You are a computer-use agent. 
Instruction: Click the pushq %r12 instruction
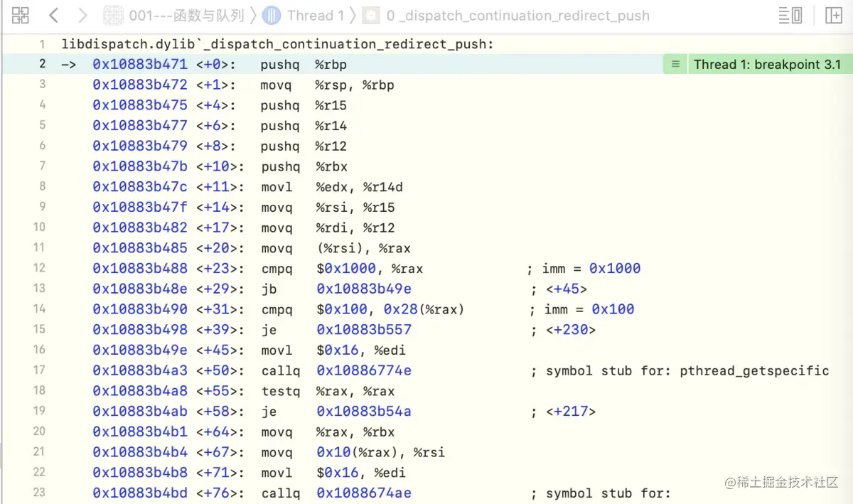point(304,146)
